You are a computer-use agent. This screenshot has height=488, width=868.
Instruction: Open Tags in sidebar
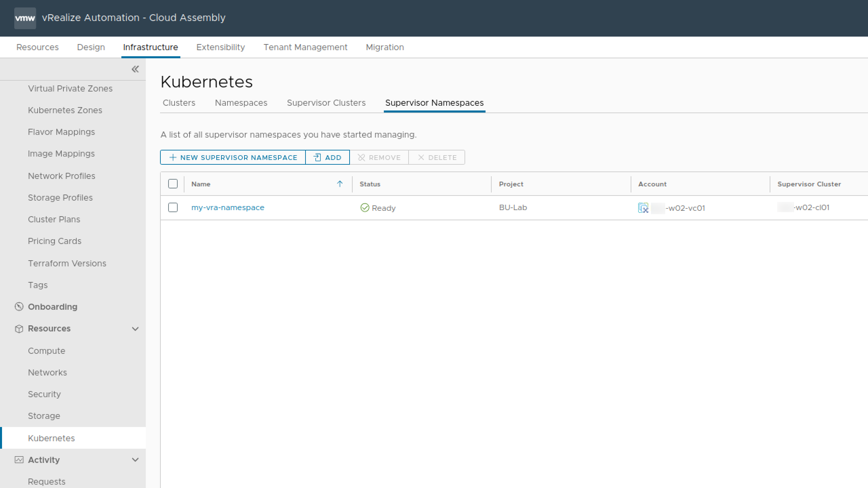[x=38, y=285]
